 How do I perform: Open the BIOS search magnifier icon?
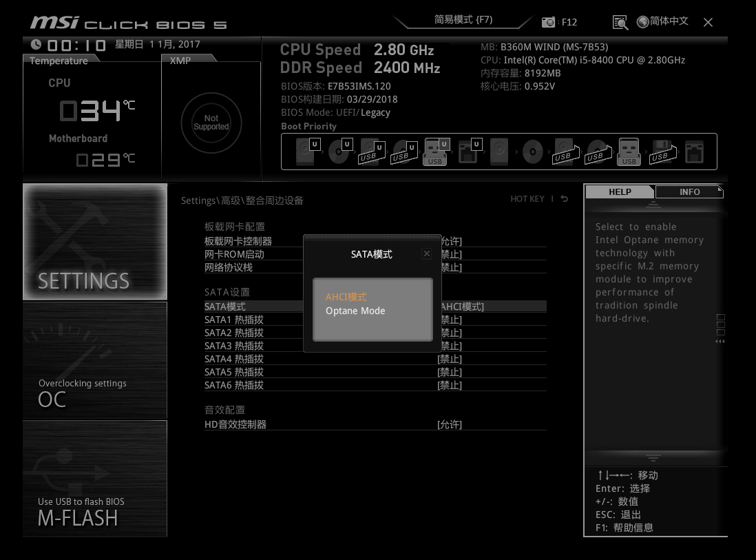coord(620,22)
